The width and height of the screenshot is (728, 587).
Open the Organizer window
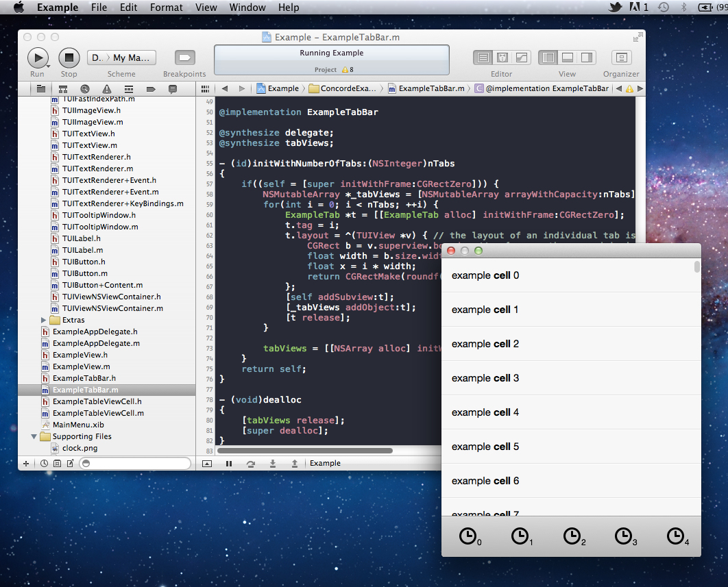coord(621,58)
